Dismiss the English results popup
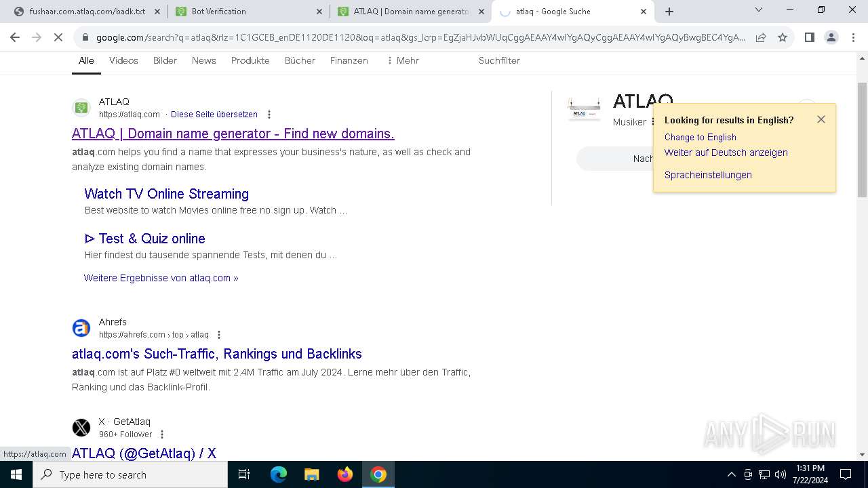The width and height of the screenshot is (868, 488). click(821, 119)
